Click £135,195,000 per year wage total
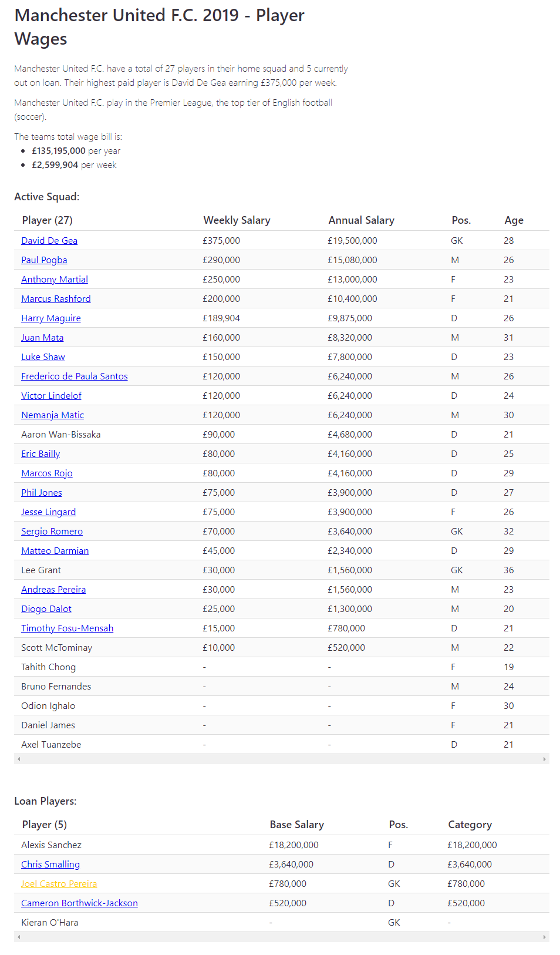Viewport: 560px width, 955px height. coord(59,150)
